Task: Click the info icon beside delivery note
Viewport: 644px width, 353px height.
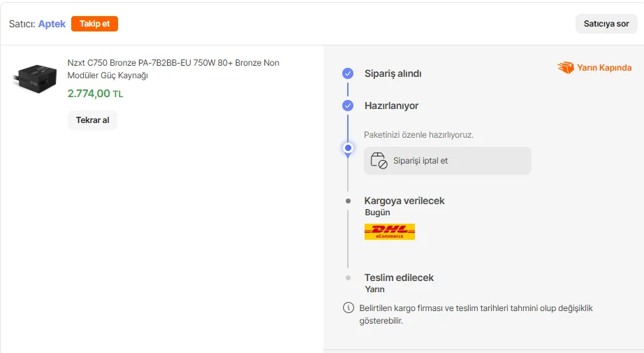Action: coord(348,308)
